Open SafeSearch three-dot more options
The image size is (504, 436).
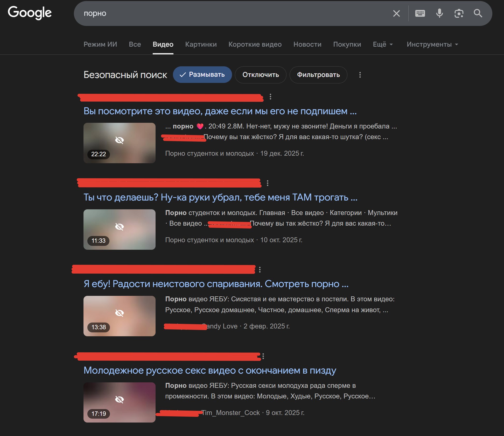(360, 75)
